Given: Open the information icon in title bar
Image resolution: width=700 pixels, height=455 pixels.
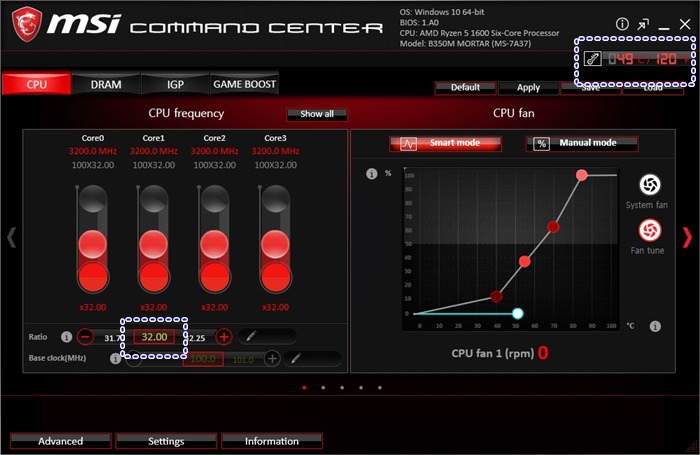Looking at the screenshot, I should (x=622, y=24).
